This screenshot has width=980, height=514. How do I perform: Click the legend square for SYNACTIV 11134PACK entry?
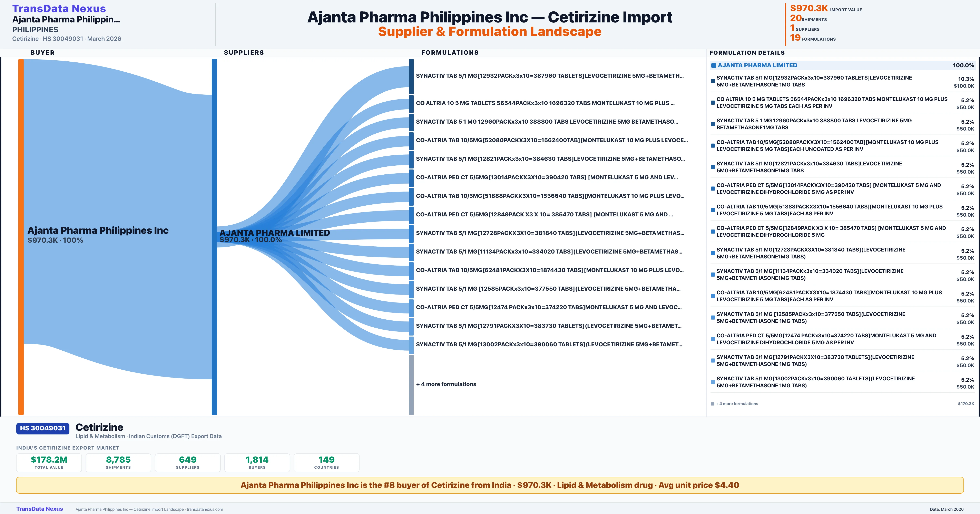tap(713, 275)
